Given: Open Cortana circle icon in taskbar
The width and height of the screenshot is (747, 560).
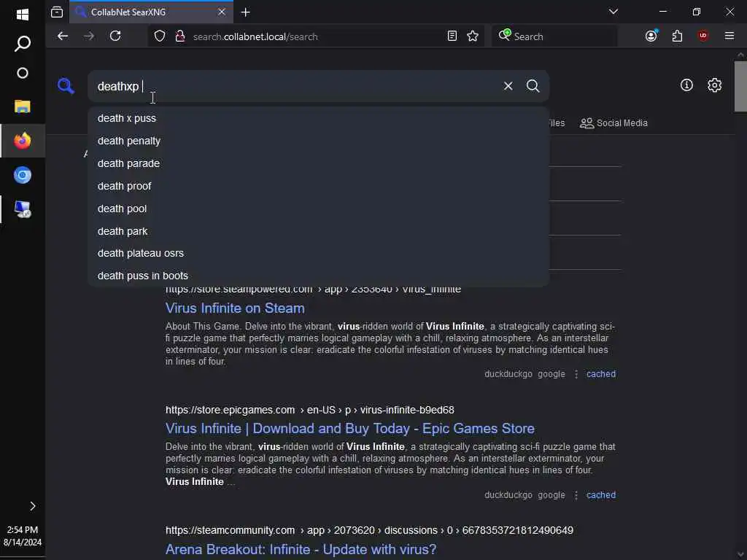Looking at the screenshot, I should [23, 73].
